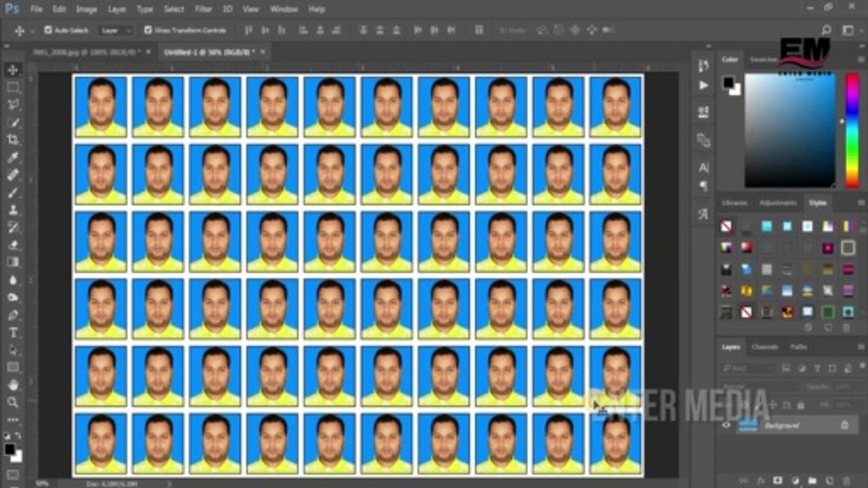Screen dimensions: 868x488
Task: Select the Hand tool
Action: pos(13,385)
